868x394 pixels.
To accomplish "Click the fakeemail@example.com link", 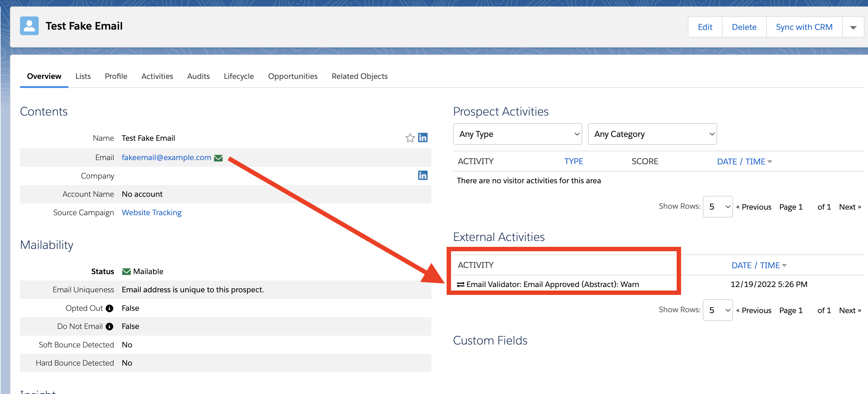I will point(166,158).
